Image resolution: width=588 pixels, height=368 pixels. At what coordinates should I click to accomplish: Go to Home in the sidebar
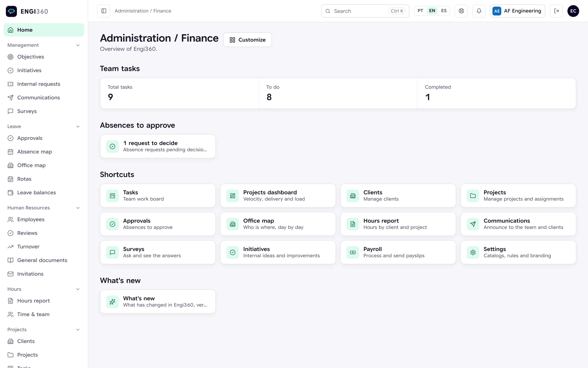coord(44,30)
